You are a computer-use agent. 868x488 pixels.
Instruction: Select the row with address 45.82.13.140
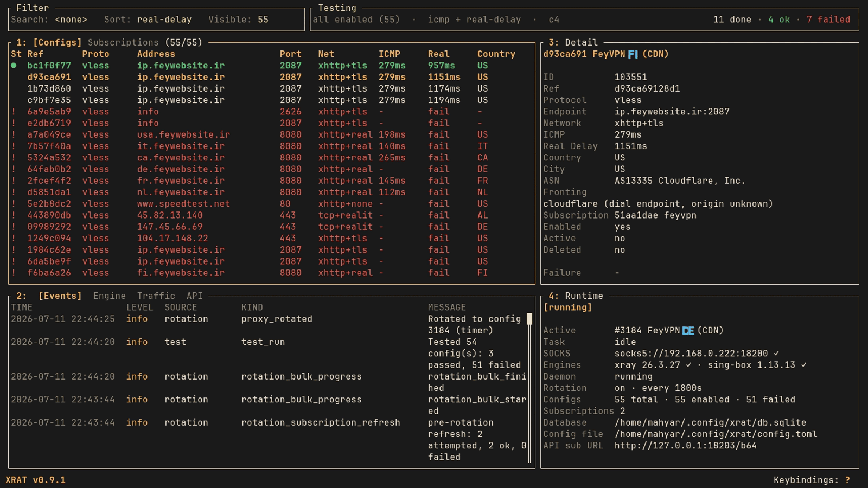(x=271, y=215)
